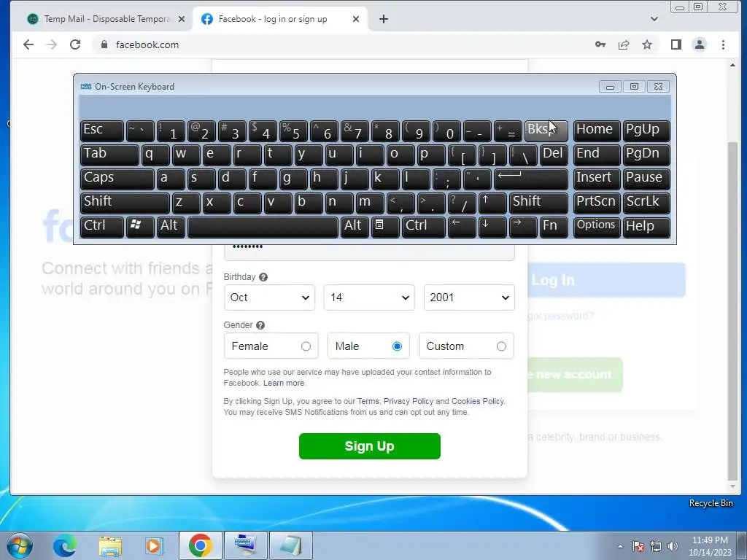Click the left arrow key on keyboard
Viewport: 747px width, 560px height.
coord(462,227)
